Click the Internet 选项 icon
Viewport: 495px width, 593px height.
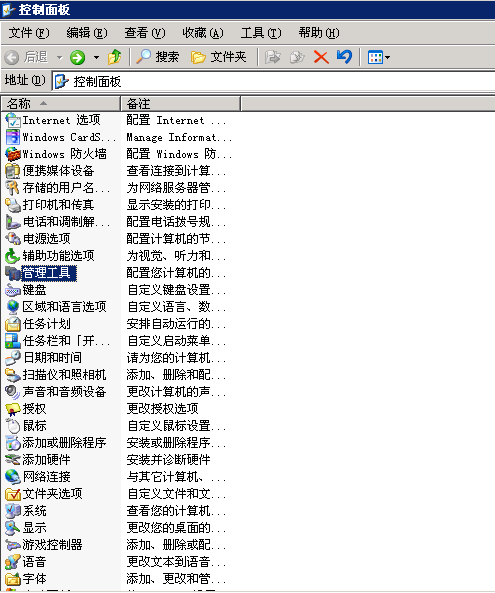click(12, 120)
